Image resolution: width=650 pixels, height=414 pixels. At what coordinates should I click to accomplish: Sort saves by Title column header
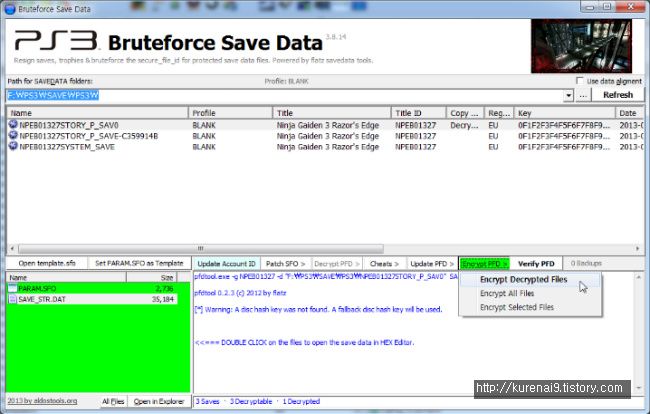(x=332, y=113)
